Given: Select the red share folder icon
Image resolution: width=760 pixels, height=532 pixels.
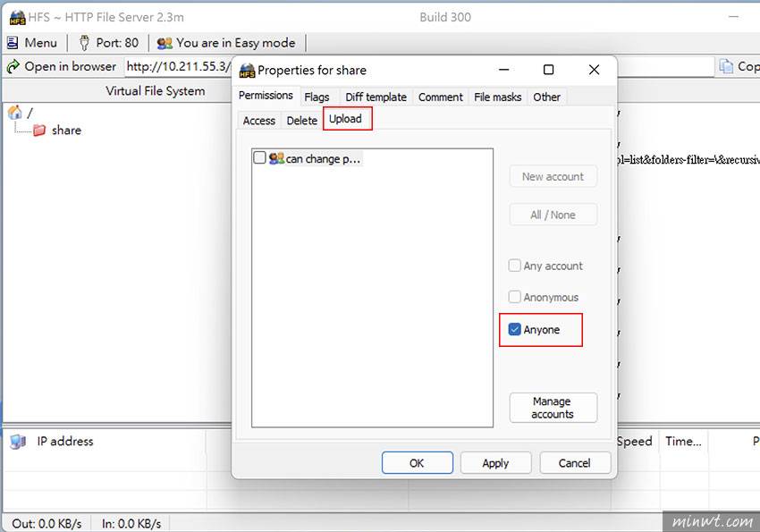Looking at the screenshot, I should coord(39,131).
